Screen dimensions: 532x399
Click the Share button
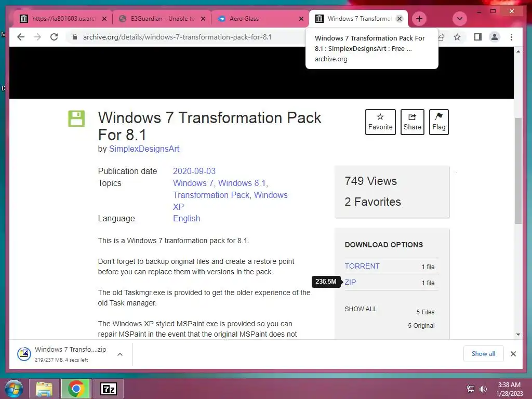[x=412, y=122]
